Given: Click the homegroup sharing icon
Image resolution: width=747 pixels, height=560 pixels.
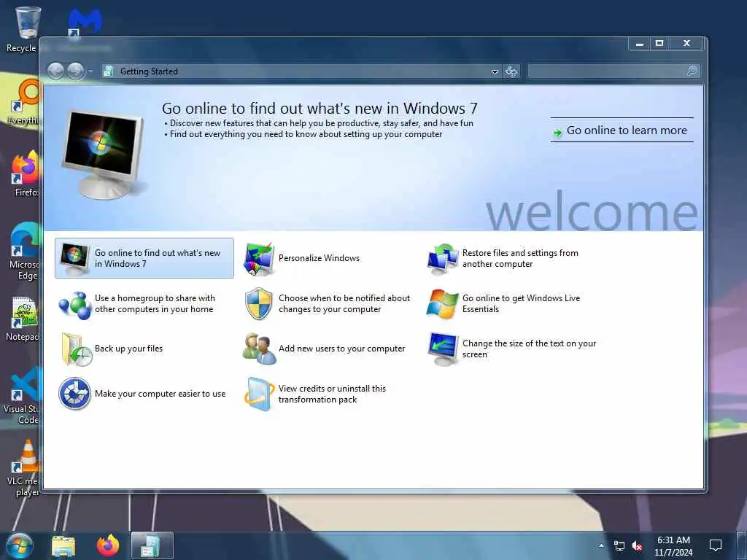Looking at the screenshot, I should 75,305.
